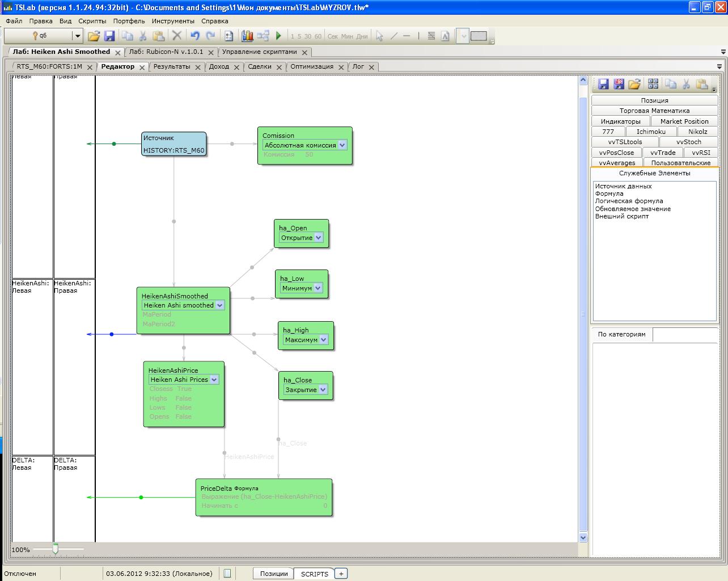728x581 pixels.
Task: Click the Undo arrow in main toolbar
Action: (x=194, y=36)
